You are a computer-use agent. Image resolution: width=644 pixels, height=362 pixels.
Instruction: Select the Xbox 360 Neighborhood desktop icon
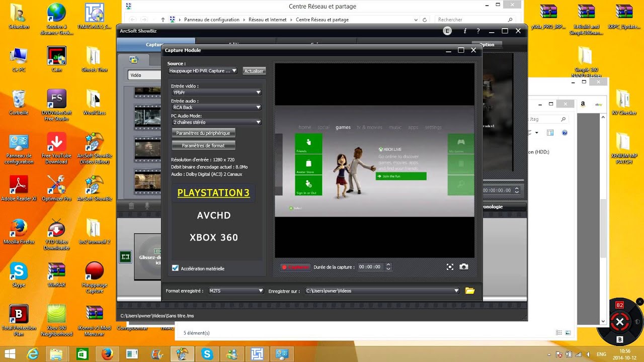[56, 321]
